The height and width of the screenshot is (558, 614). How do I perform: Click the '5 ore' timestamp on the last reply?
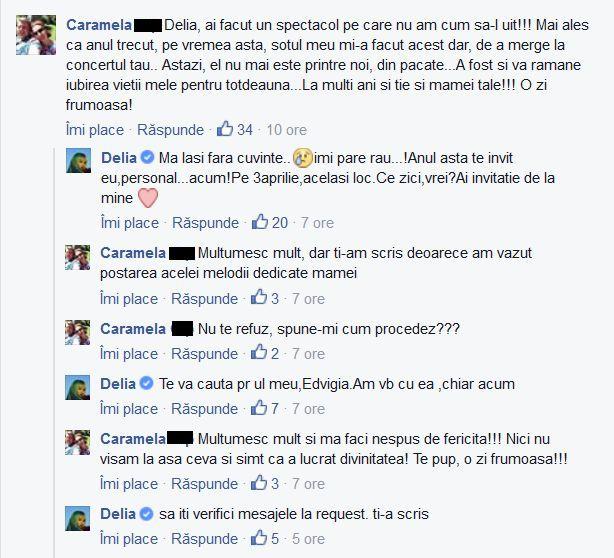[308, 539]
